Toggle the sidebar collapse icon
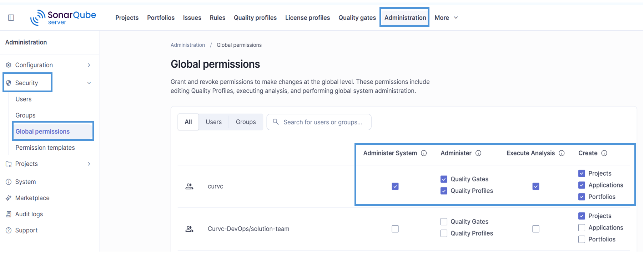The height and width of the screenshot is (263, 644). pos(11,17)
